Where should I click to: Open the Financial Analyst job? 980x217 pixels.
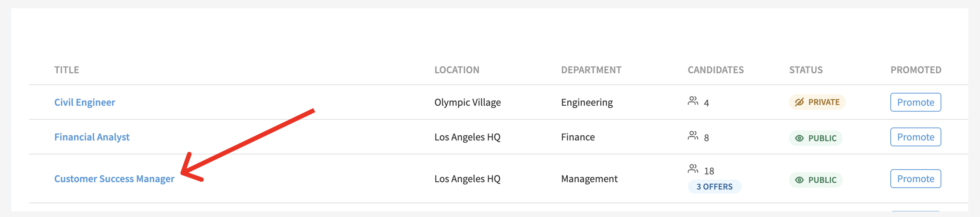[x=92, y=137]
